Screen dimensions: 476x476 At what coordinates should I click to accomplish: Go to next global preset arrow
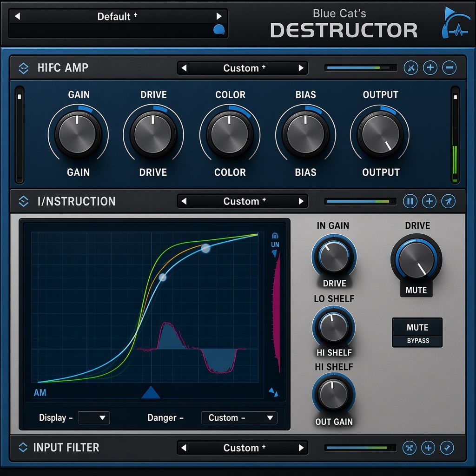click(x=218, y=16)
